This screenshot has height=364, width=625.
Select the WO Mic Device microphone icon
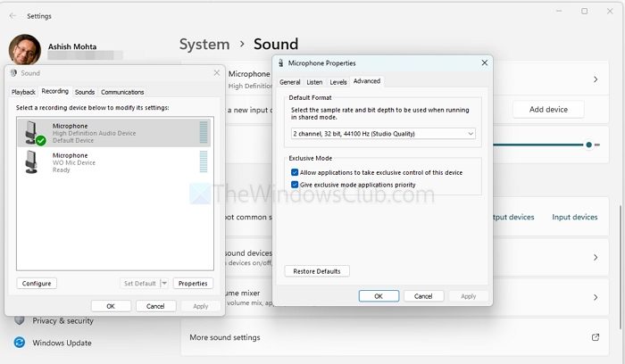[34, 161]
